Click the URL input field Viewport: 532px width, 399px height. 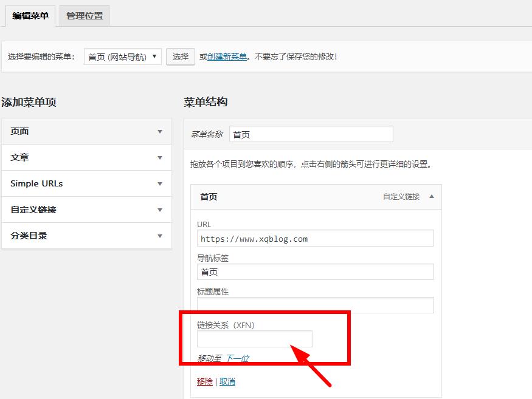click(x=315, y=238)
